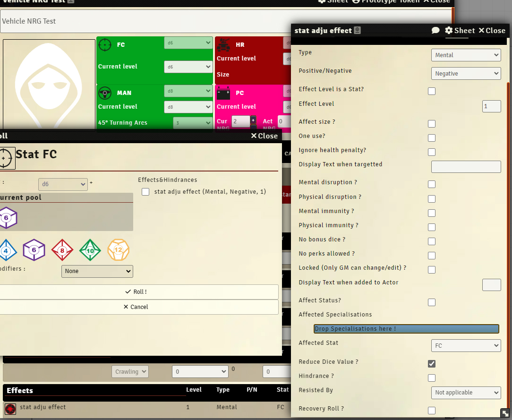Click the speech bubble icon in effect header
Viewport: 512px width, 420px height.
435,31
